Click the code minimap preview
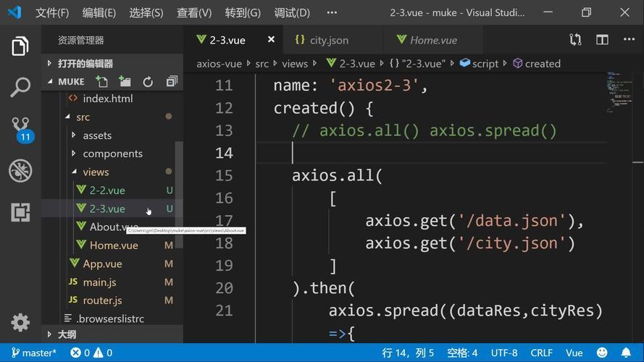This screenshot has width=644, height=362. [619, 93]
